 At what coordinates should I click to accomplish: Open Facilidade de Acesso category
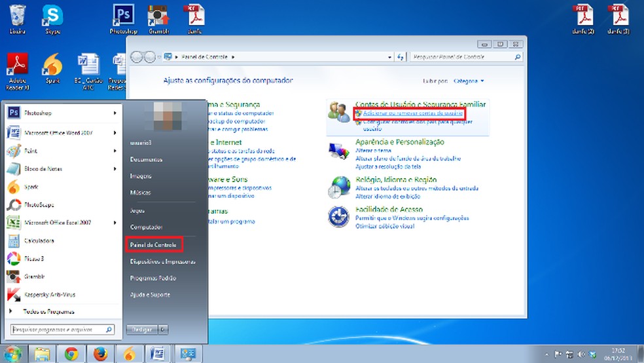[x=389, y=209]
